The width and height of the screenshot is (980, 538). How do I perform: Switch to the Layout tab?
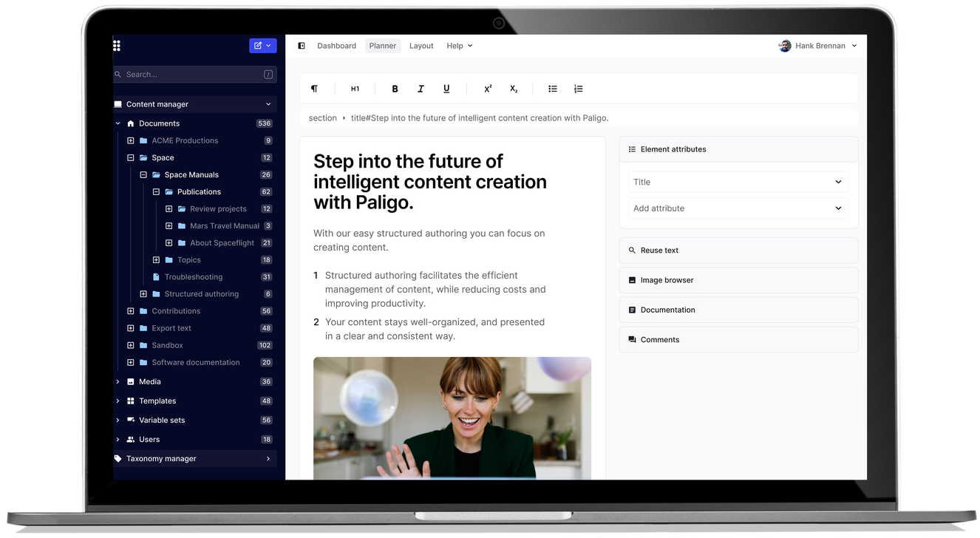click(421, 46)
